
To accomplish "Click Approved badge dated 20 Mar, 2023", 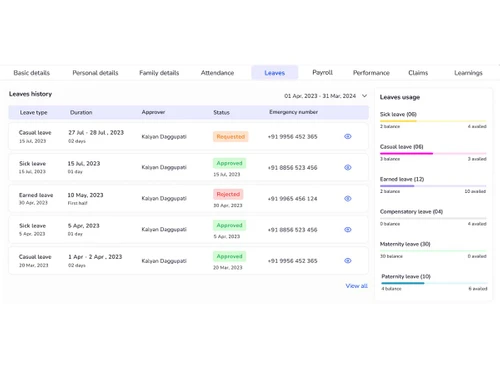I will 229,256.
